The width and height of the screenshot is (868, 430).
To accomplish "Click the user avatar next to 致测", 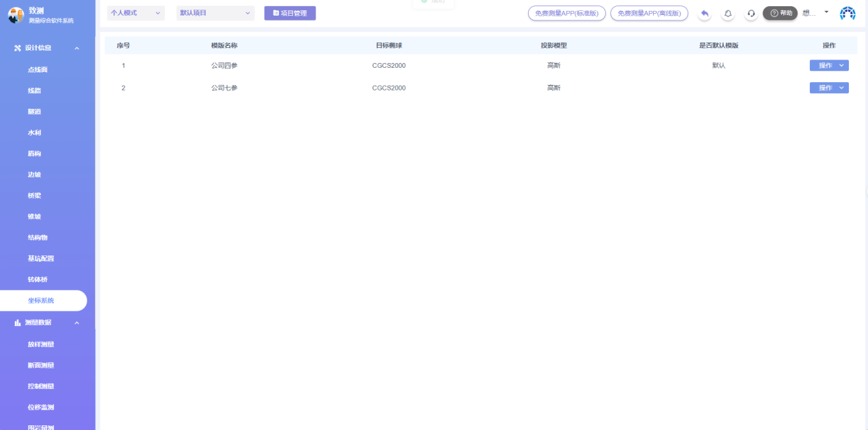I will pyautogui.click(x=15, y=15).
